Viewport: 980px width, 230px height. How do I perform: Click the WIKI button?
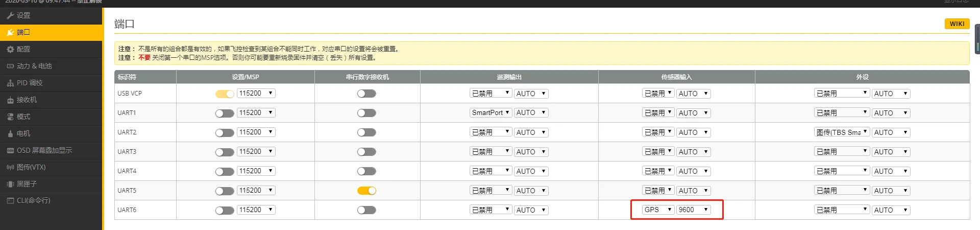click(957, 24)
